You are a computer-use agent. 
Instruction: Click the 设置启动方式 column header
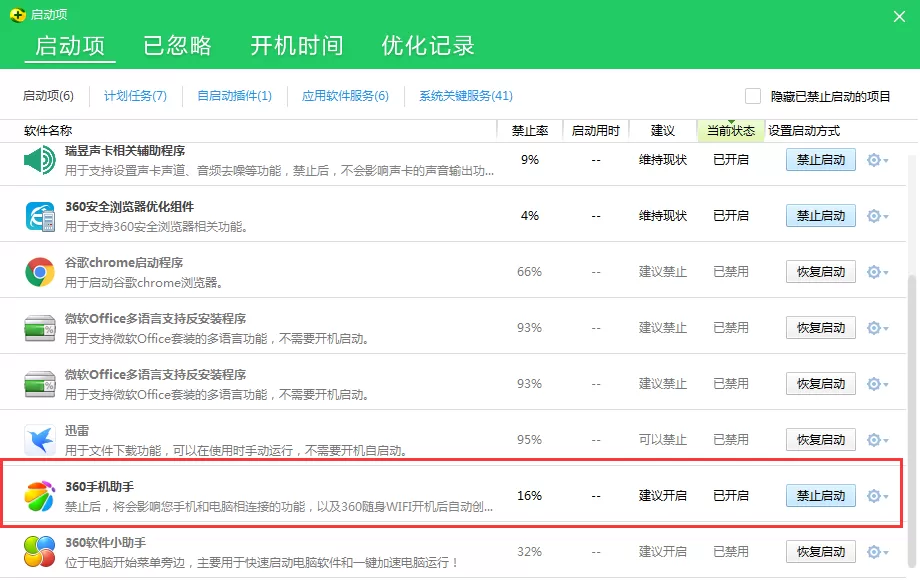[804, 131]
